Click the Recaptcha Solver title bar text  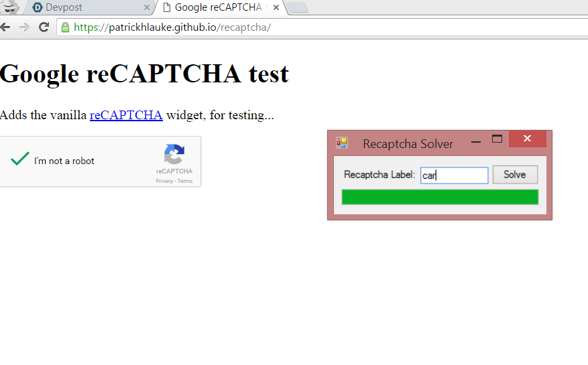pyautogui.click(x=408, y=144)
